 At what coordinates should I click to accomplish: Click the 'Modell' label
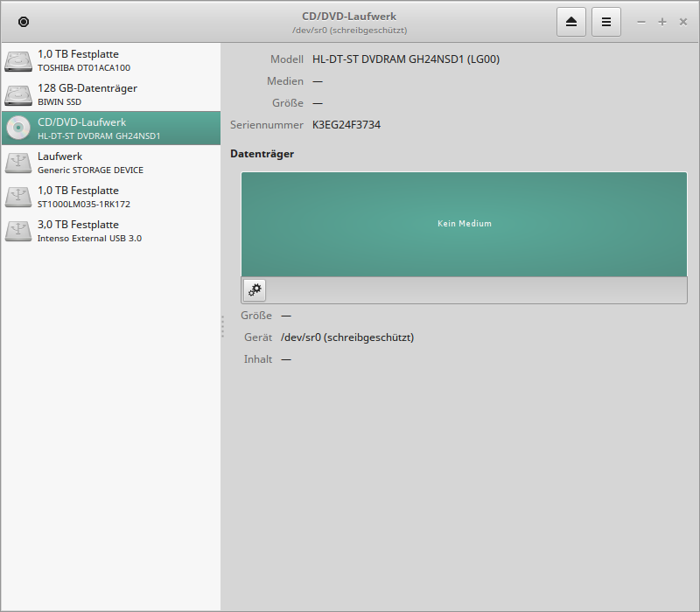click(x=287, y=59)
